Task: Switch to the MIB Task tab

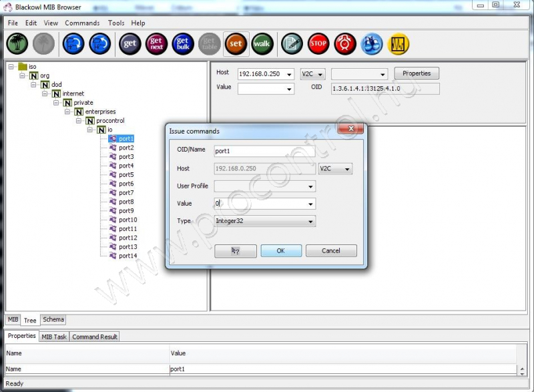Action: point(54,337)
